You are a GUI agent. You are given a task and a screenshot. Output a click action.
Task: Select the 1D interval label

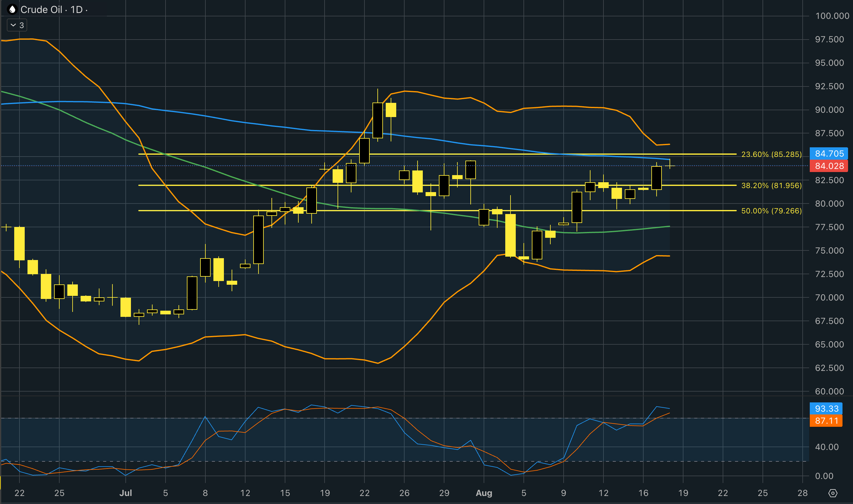tap(77, 10)
